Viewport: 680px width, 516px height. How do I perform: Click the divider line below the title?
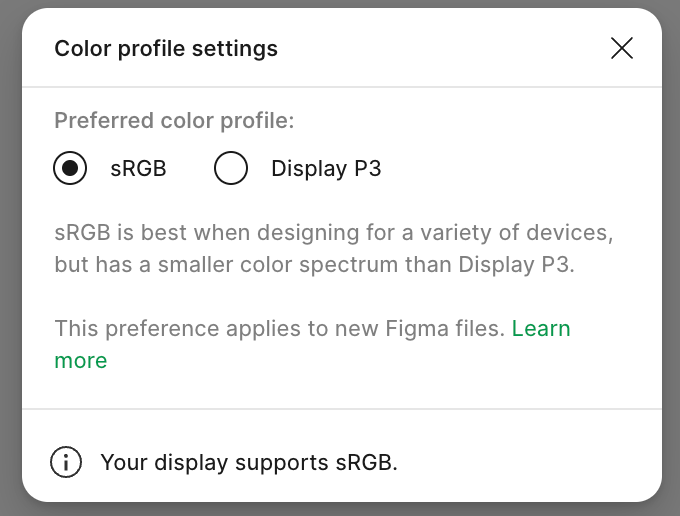tap(342, 87)
